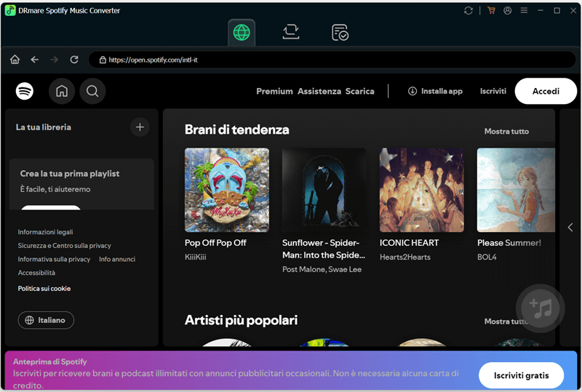Open Info annunci link

117,260
